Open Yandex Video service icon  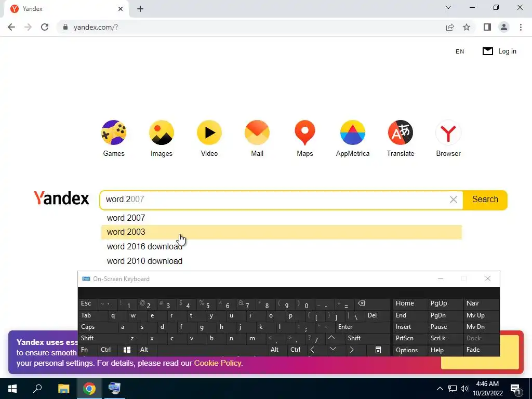(x=209, y=132)
